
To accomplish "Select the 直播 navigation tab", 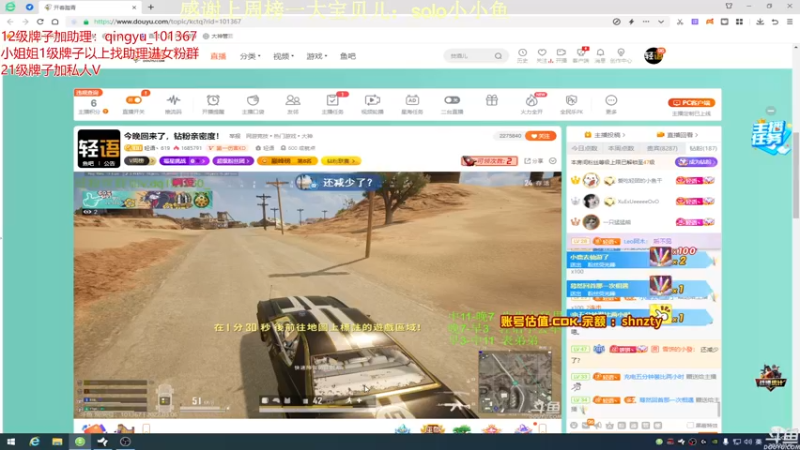I will (x=218, y=56).
